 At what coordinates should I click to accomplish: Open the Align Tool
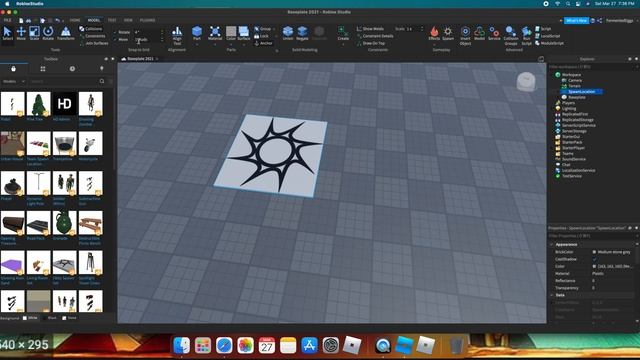pos(177,35)
